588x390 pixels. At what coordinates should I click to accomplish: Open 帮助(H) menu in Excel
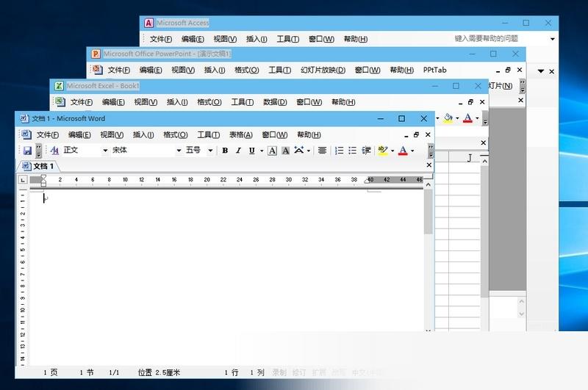click(x=343, y=102)
